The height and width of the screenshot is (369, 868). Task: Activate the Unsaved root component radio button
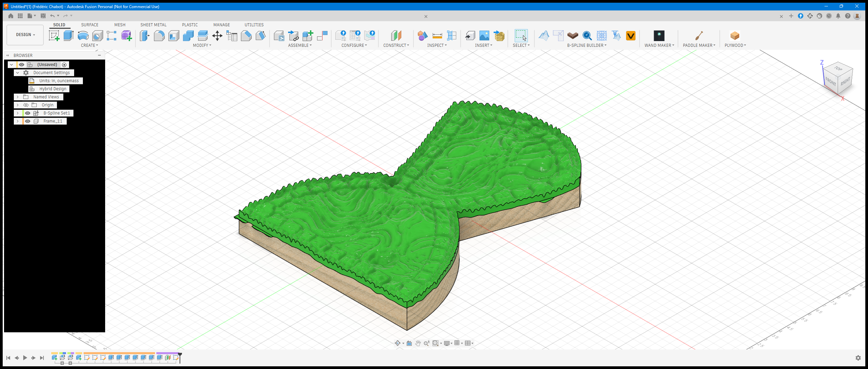[64, 65]
